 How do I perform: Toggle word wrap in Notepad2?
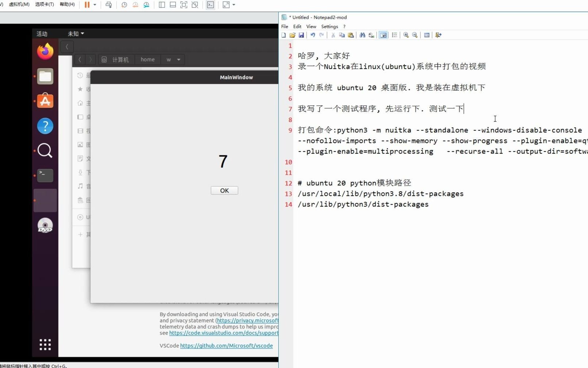[383, 35]
